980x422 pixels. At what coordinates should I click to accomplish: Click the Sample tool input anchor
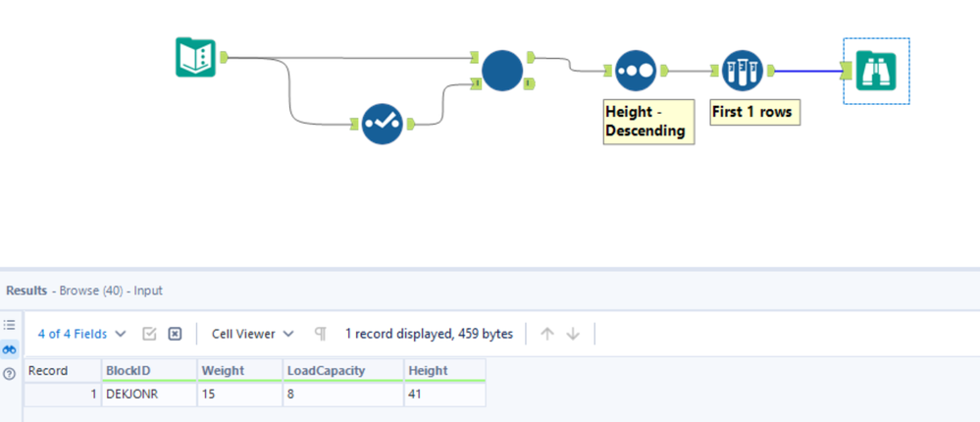(714, 72)
